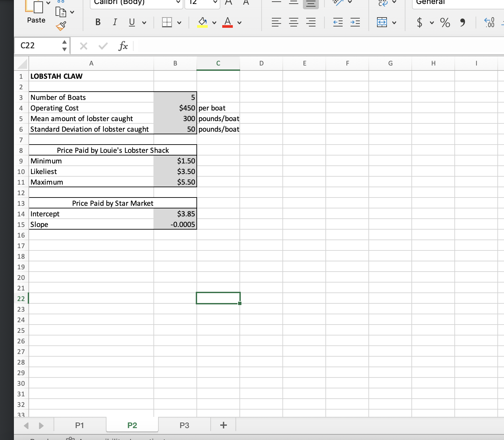Click inside the formula bar
Image resolution: width=504 pixels, height=440 pixels.
point(318,46)
